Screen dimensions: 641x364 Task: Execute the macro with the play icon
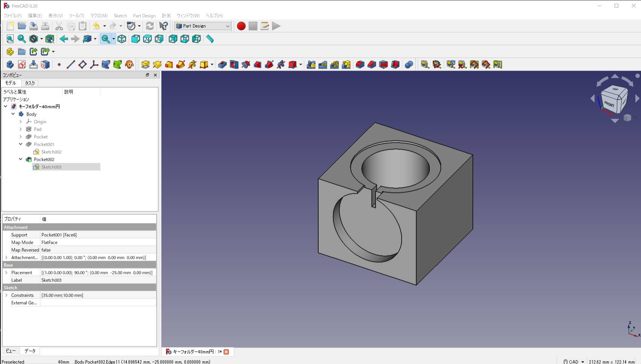(x=276, y=26)
